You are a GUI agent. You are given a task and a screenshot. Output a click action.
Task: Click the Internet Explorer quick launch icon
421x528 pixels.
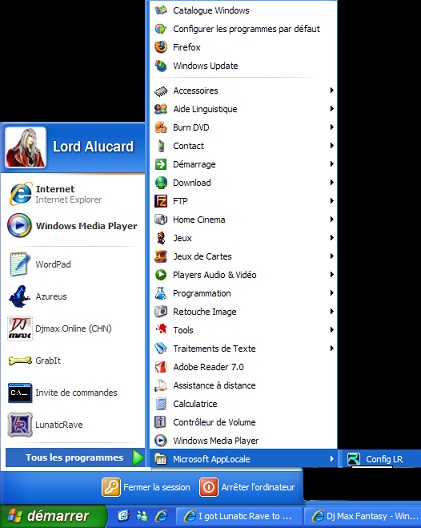161,516
